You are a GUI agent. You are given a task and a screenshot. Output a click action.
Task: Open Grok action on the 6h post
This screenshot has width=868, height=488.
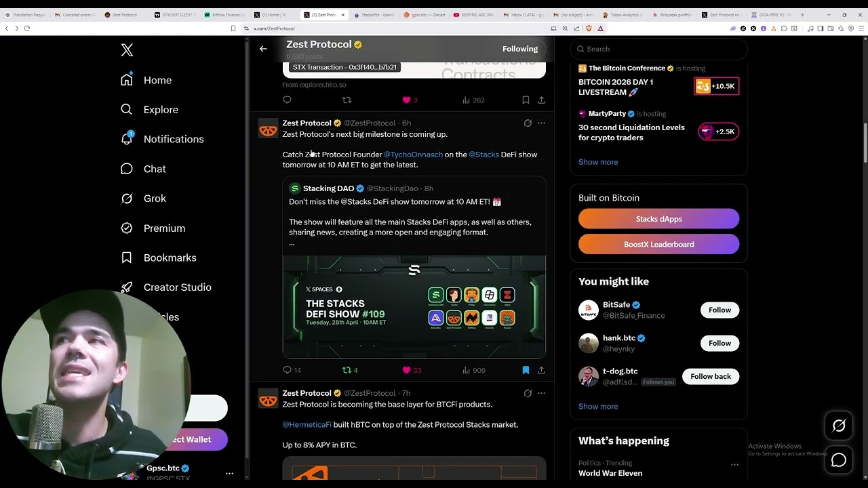(528, 123)
